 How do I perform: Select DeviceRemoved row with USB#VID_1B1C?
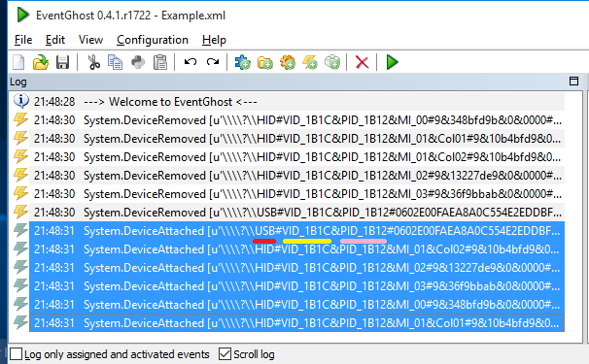[x=296, y=212]
